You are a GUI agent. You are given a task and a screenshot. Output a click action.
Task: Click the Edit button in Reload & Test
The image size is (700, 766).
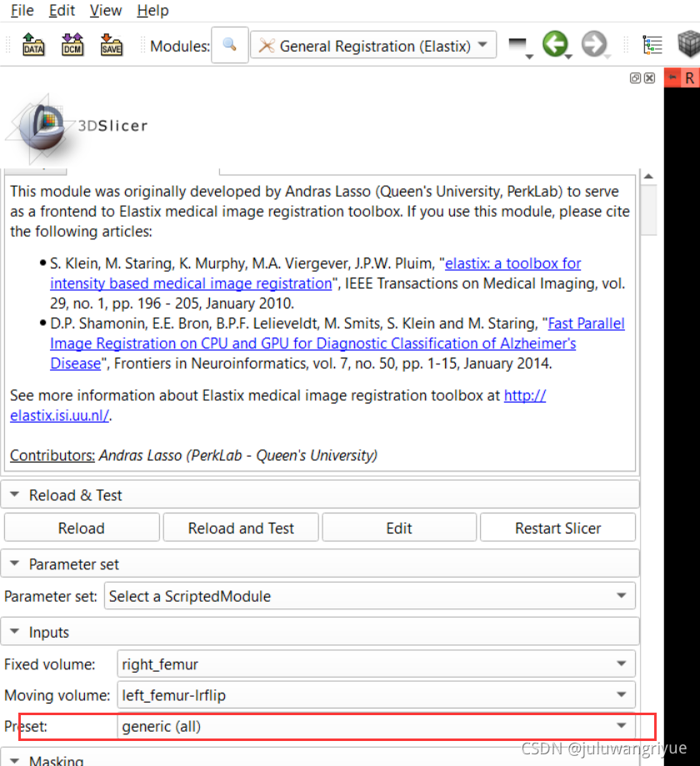pos(399,528)
